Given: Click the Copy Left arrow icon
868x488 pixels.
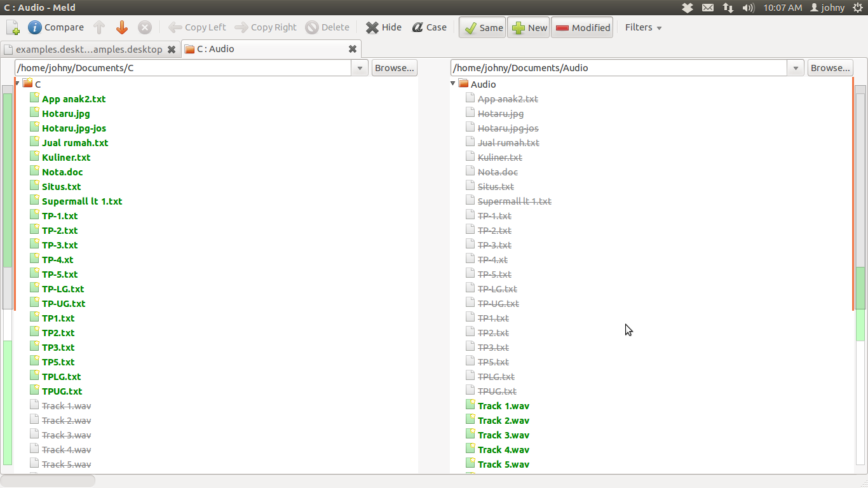Looking at the screenshot, I should point(175,27).
